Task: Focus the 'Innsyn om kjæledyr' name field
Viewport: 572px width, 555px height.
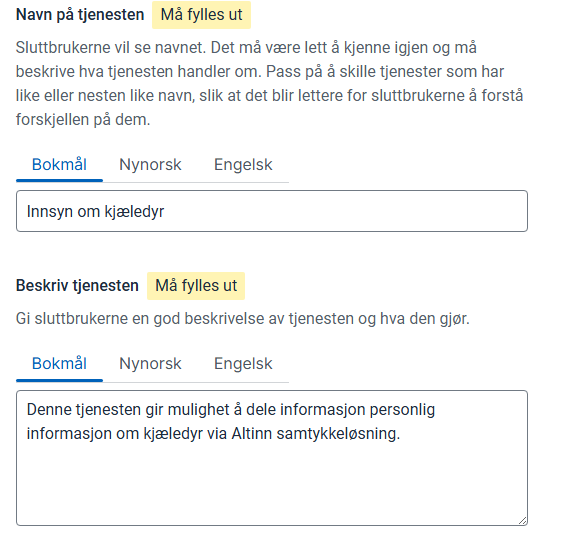Action: point(272,211)
